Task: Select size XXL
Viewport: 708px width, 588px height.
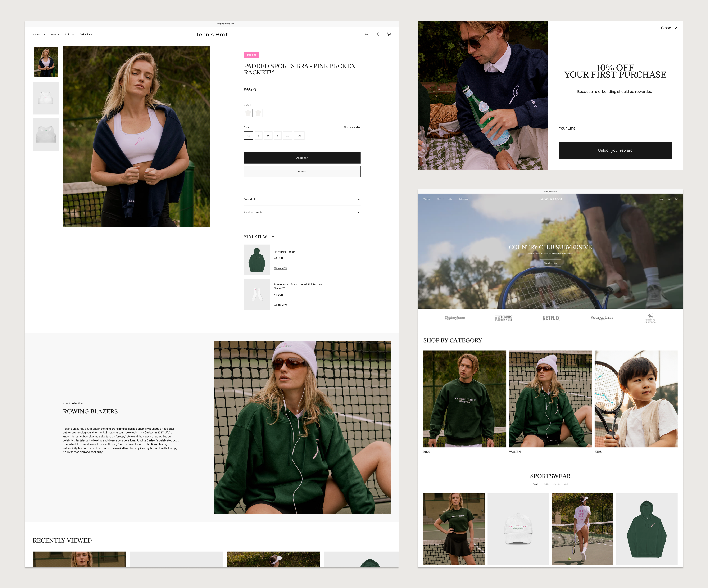Action: (x=299, y=136)
